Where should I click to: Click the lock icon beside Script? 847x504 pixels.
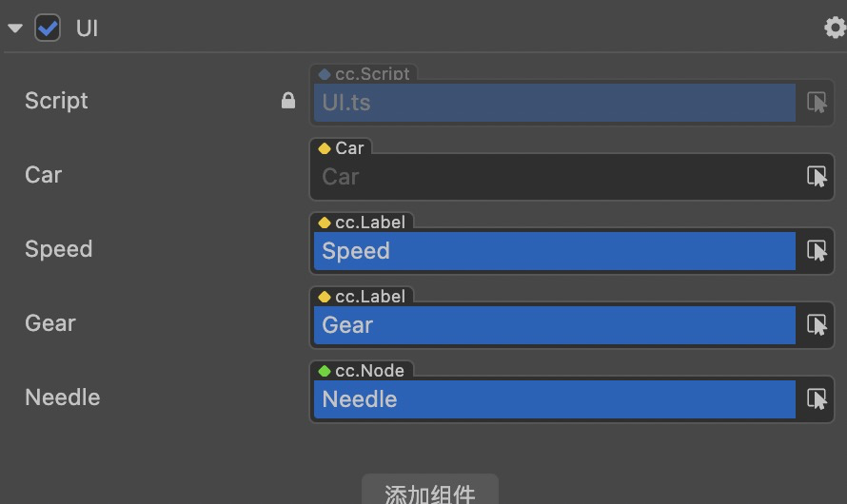tap(288, 101)
